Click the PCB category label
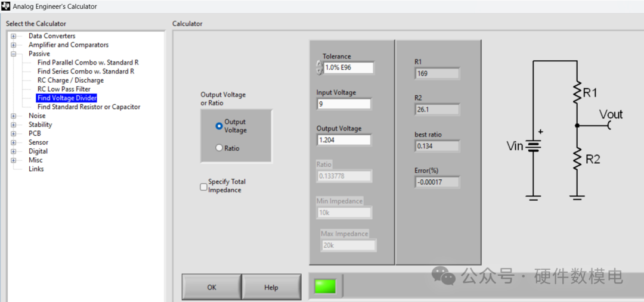This screenshot has height=302, width=644. point(35,133)
